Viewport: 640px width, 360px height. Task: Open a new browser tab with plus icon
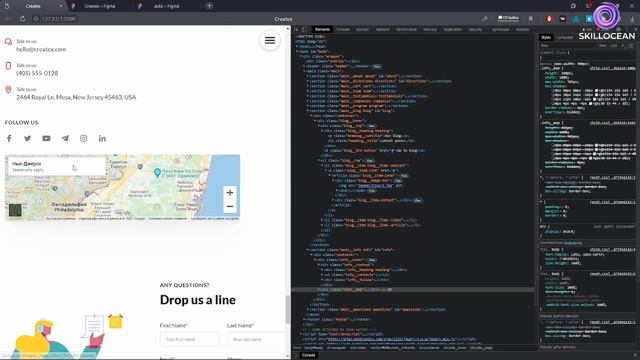pos(209,6)
